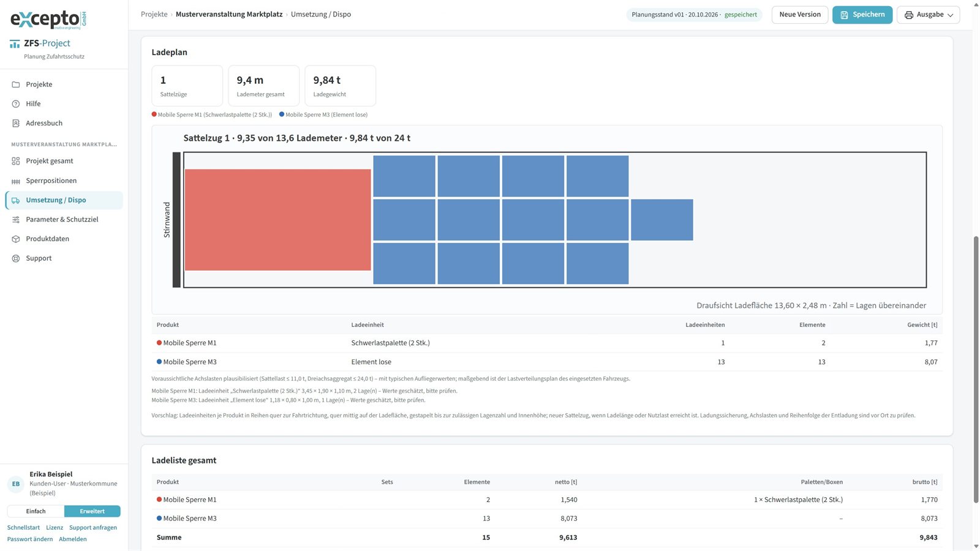Click the Sperrpositionen barrier icon
The width and height of the screenshot is (980, 551).
point(16,181)
